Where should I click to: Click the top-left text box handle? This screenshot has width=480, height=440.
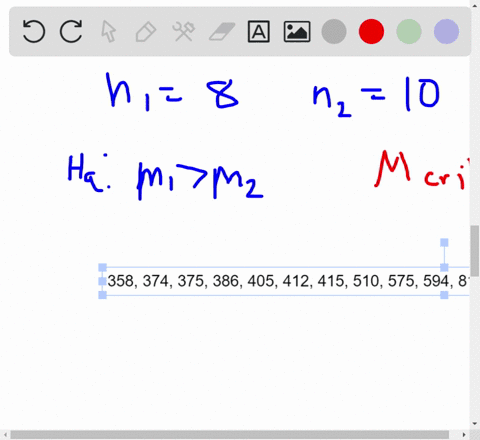pyautogui.click(x=103, y=267)
